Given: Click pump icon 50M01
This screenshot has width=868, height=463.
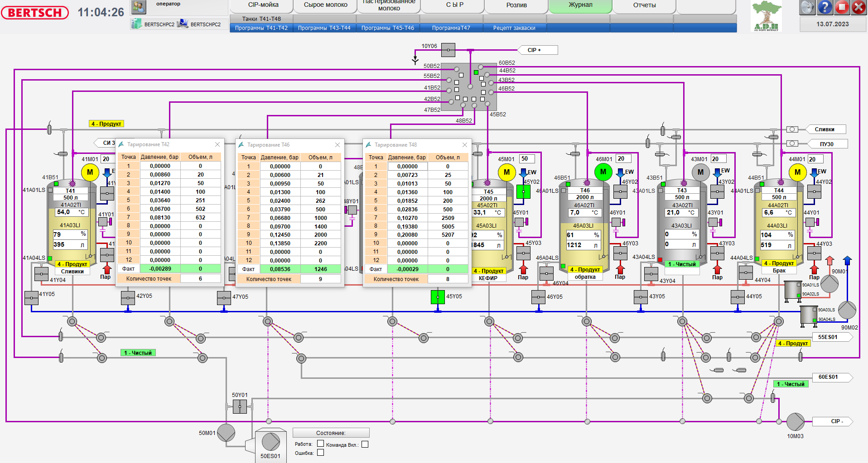Looking at the screenshot, I should coord(226,432).
